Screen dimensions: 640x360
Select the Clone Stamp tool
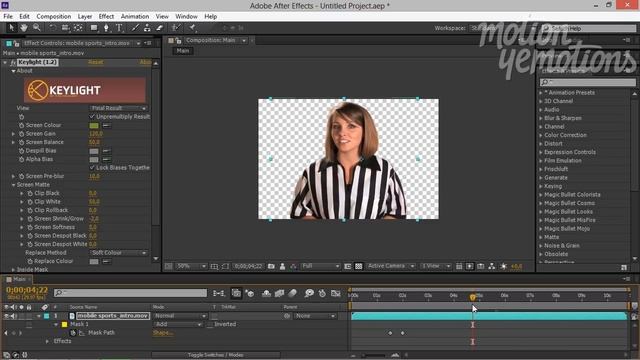point(147,28)
